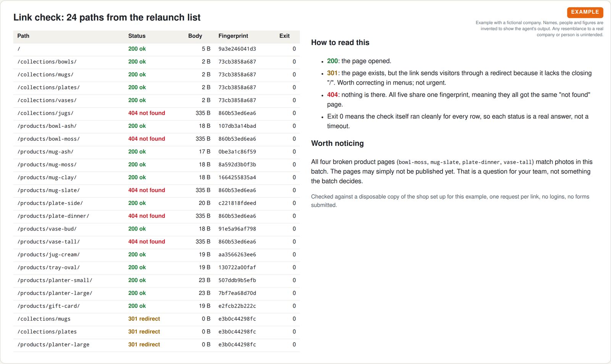Click the red 404 legend entry
Viewport: 611px width, 364px height.
(x=332, y=95)
